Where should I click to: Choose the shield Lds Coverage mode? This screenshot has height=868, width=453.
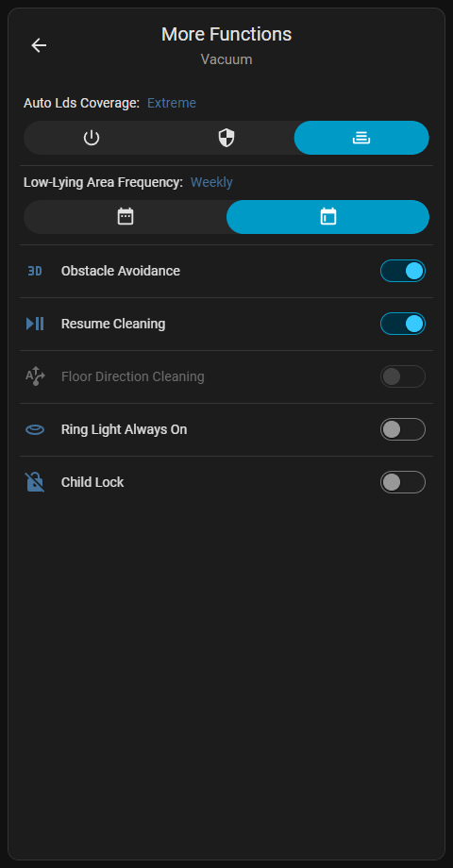coord(226,138)
